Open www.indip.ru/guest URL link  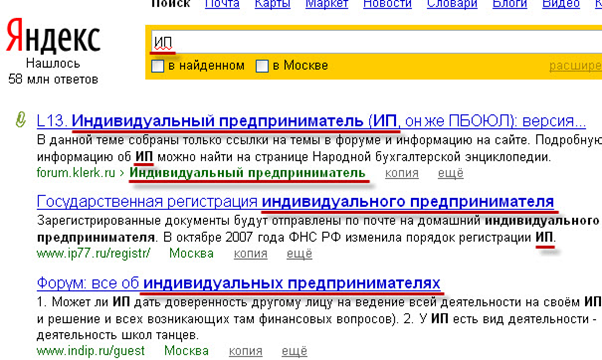point(91,351)
